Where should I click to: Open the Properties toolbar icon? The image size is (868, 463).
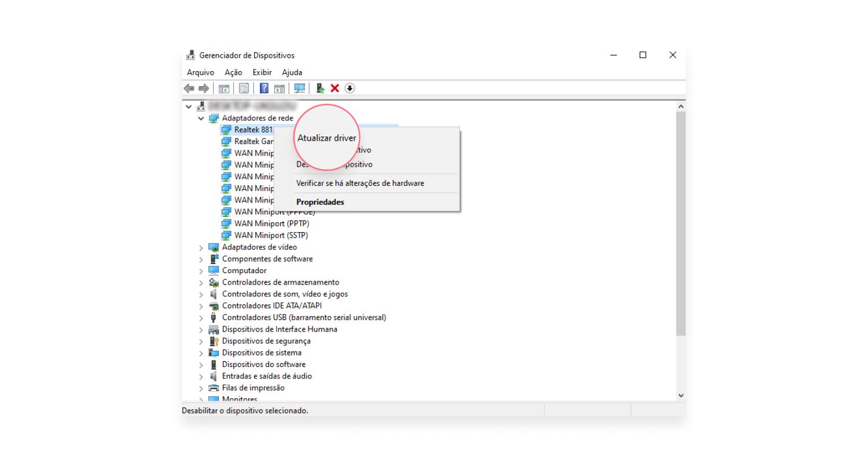pyautogui.click(x=244, y=88)
